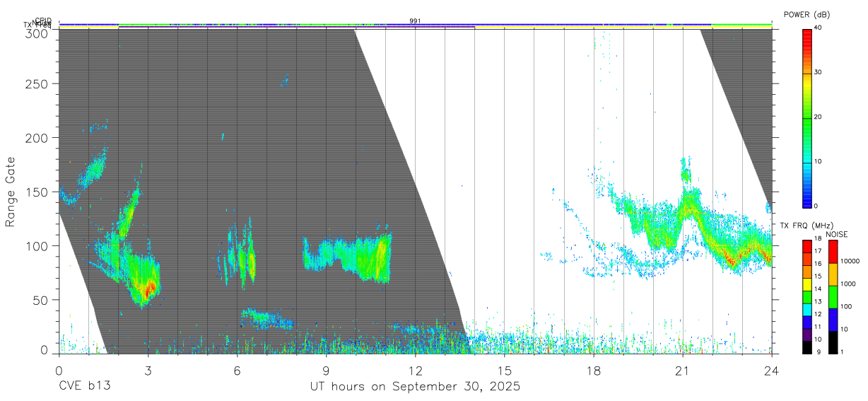Click the 20 label on the POWER scale
This screenshot has height=401, width=868.
[x=819, y=117]
